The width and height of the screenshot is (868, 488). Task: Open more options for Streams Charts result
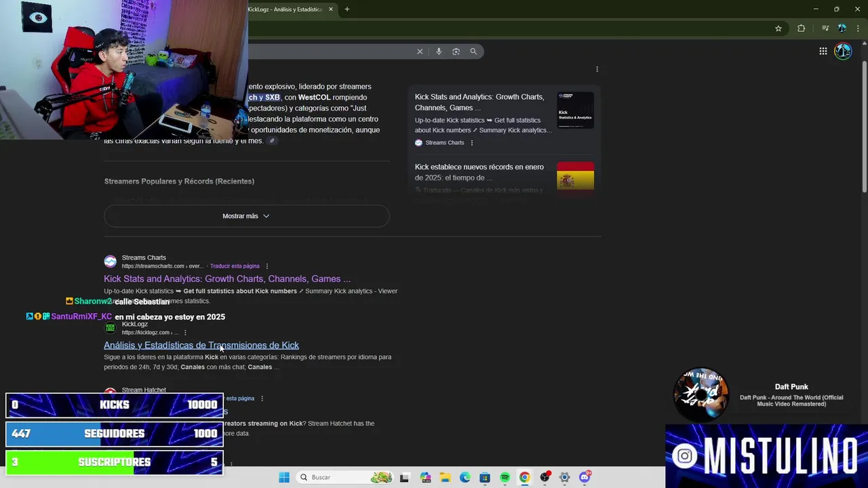[x=267, y=266]
